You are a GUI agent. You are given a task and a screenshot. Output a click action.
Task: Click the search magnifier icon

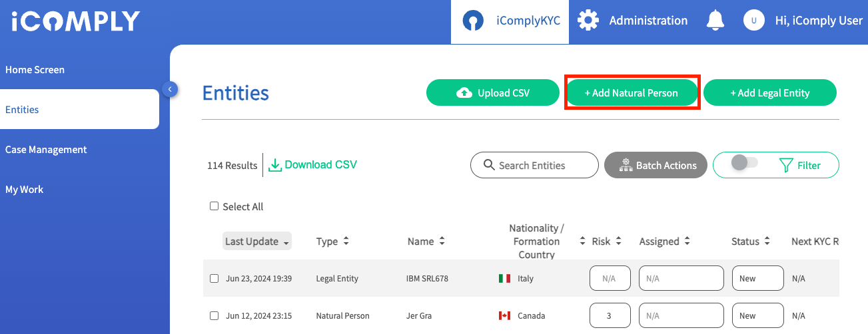pos(488,165)
